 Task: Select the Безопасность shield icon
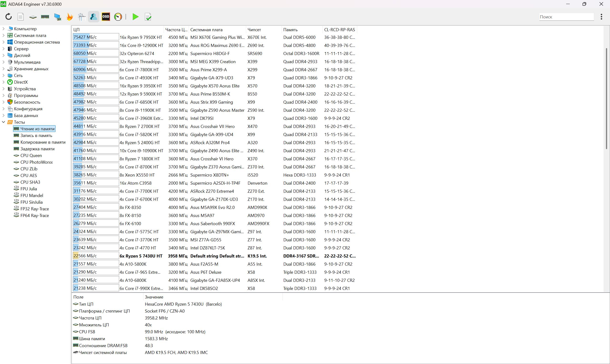[10, 102]
